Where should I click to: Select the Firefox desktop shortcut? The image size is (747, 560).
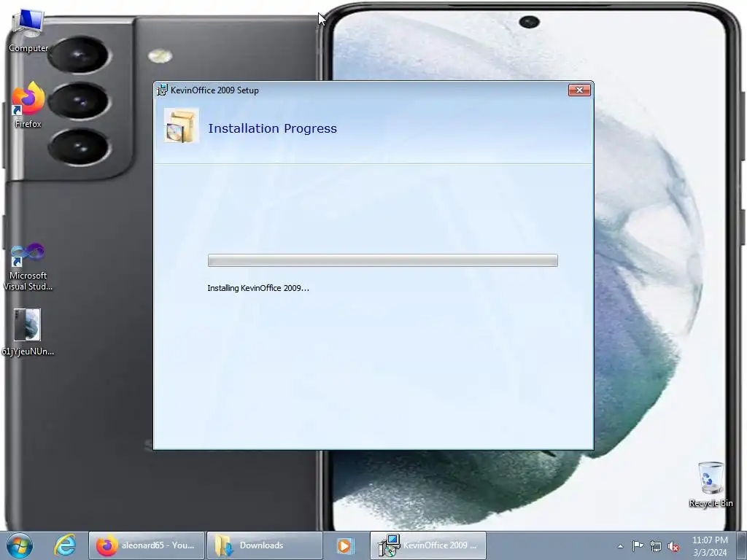[x=28, y=105]
